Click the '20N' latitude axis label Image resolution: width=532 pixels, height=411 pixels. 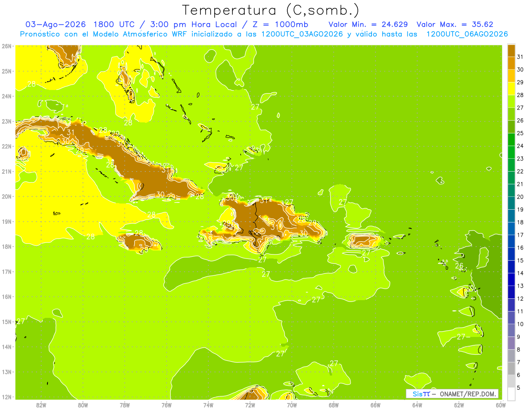coord(7,196)
